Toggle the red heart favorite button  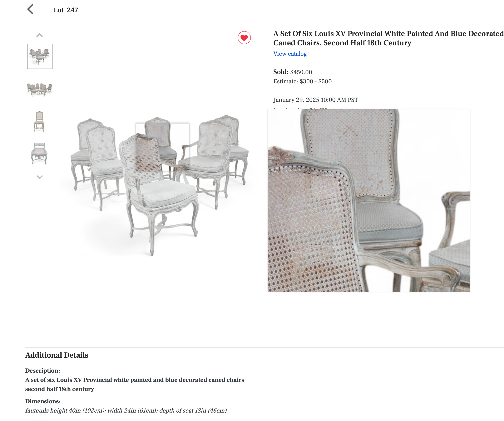pyautogui.click(x=244, y=38)
